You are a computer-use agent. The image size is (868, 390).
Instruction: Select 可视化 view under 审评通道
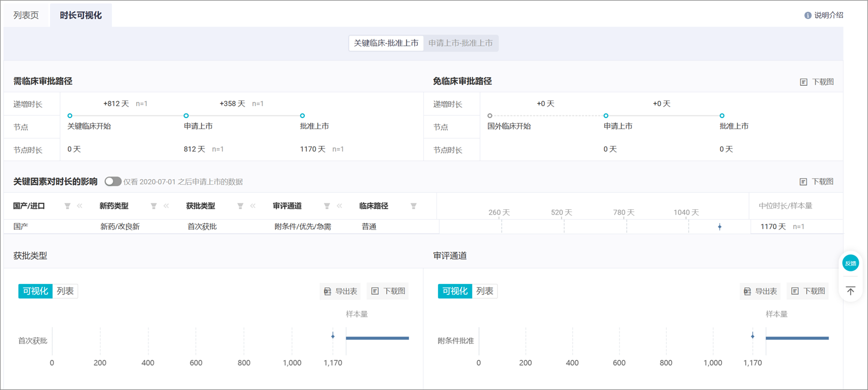point(455,291)
